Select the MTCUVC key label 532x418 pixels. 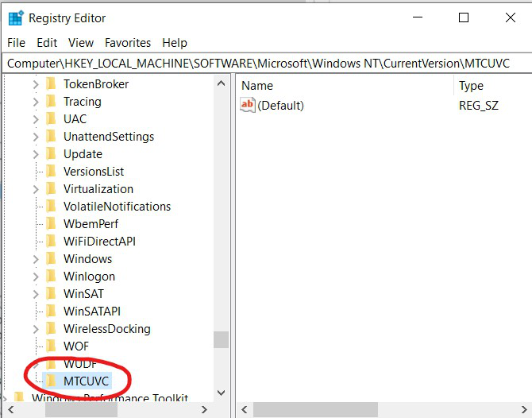87,381
